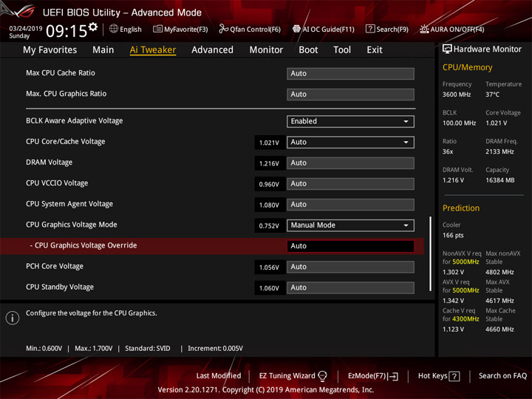This screenshot has width=532, height=399.
Task: Click the 0.960V VCCIO readout
Action: pos(269,184)
